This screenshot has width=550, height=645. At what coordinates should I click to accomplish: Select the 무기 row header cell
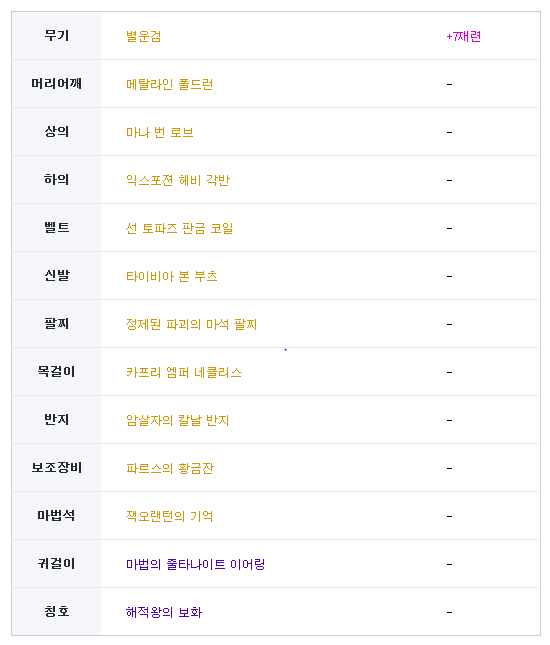[56, 36]
